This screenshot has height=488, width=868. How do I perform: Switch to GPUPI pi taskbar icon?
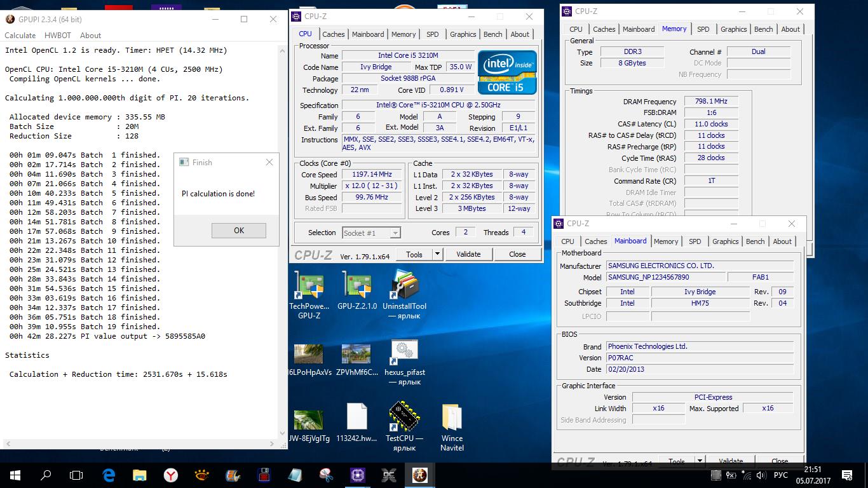(x=419, y=475)
